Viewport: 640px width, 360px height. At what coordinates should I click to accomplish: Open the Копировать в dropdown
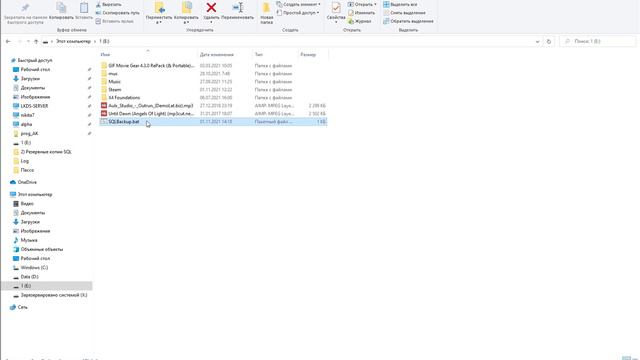[186, 13]
